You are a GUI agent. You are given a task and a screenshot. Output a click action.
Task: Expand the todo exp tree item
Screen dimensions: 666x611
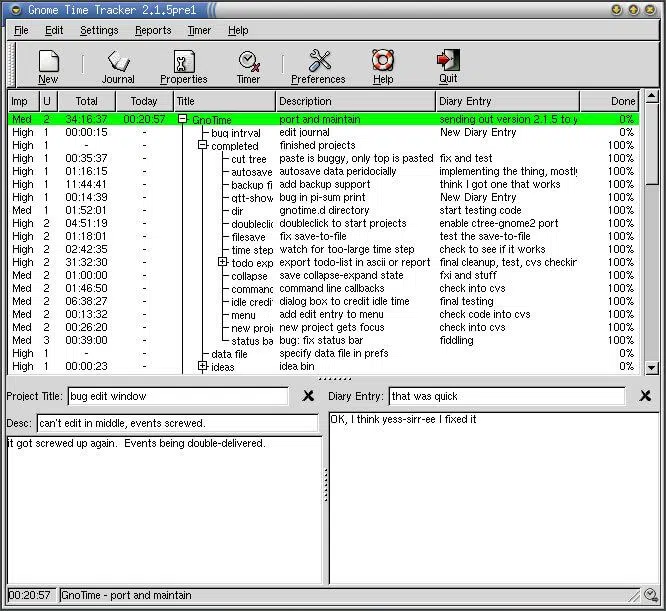point(223,263)
